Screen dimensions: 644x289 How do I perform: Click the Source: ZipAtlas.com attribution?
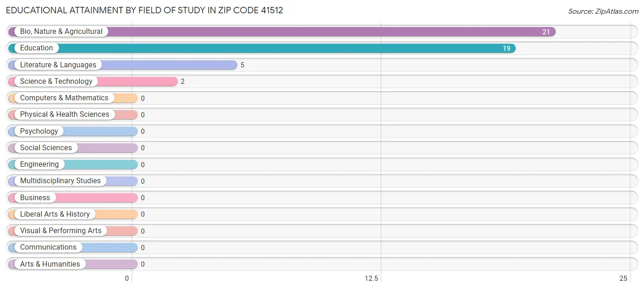pos(603,11)
